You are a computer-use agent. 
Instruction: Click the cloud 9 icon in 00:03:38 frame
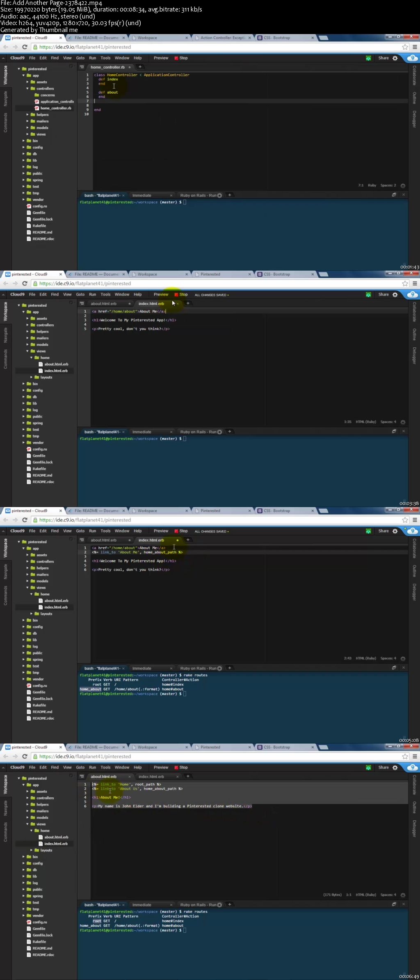point(412,294)
